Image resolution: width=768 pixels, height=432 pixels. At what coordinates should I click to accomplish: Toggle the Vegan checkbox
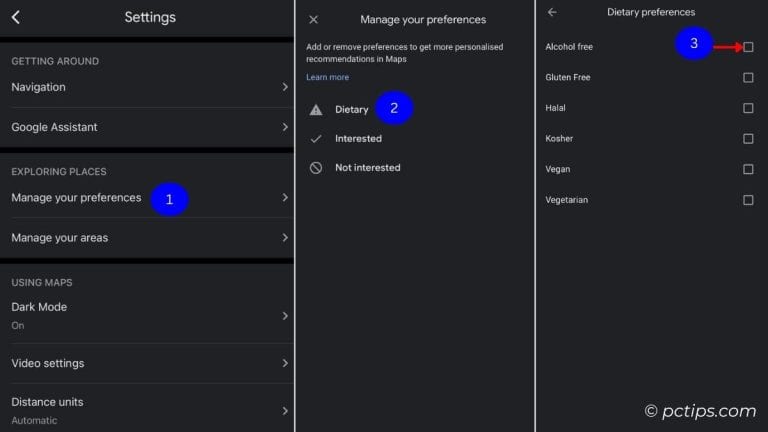point(748,169)
